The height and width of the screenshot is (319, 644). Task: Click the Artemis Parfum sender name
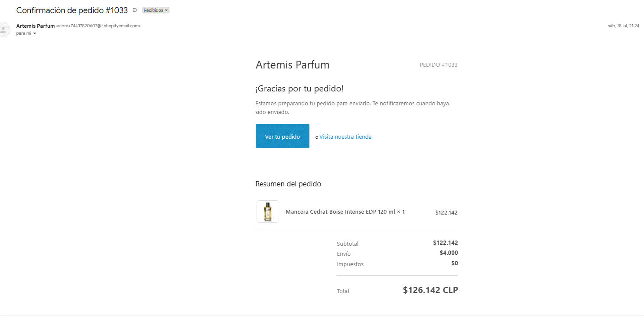pyautogui.click(x=36, y=26)
